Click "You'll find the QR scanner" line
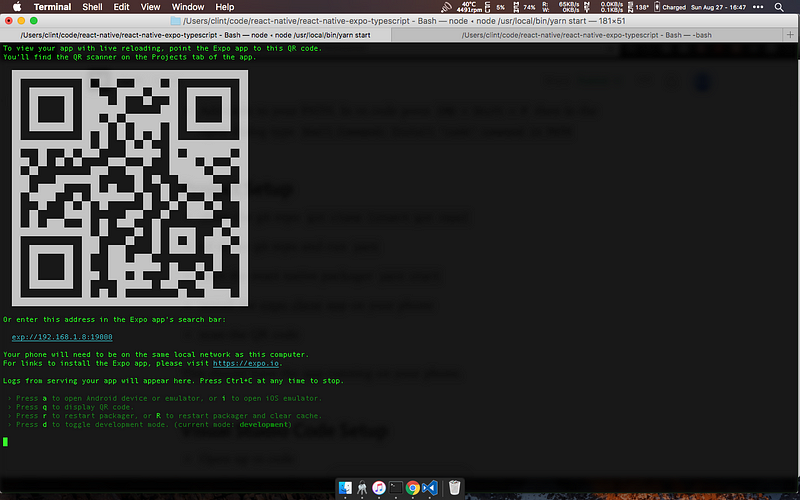The width and height of the screenshot is (800, 500). click(x=130, y=57)
